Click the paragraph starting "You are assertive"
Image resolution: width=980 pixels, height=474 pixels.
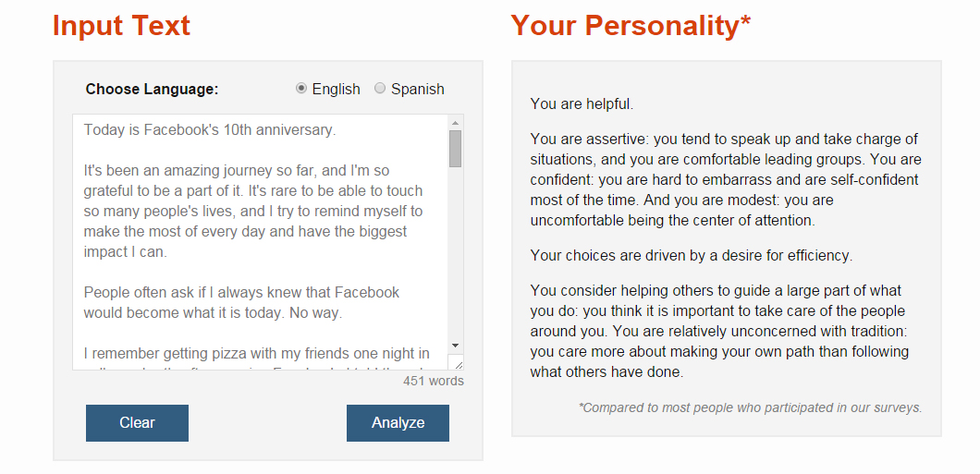[x=725, y=179]
